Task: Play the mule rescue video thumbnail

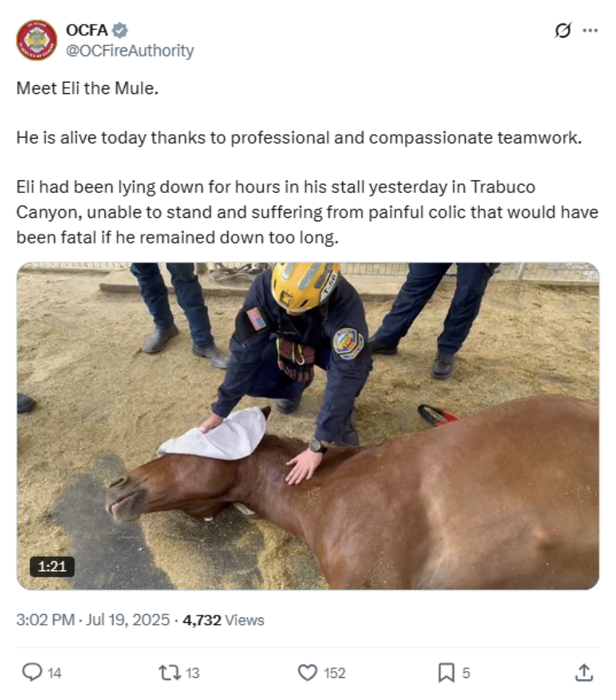Action: [x=307, y=422]
